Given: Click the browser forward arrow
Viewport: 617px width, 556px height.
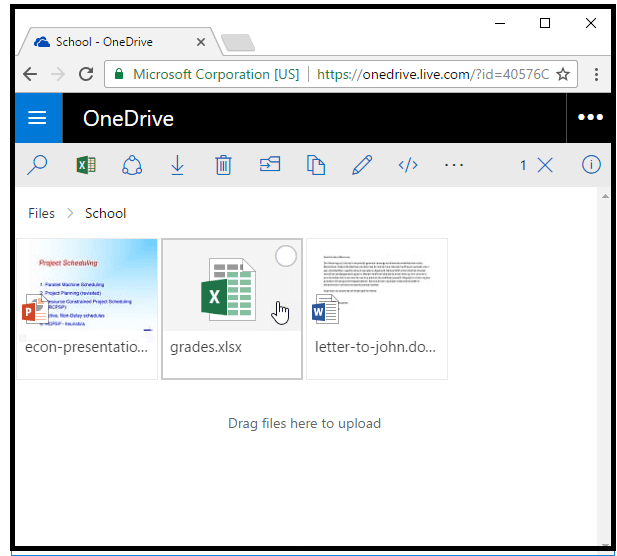Looking at the screenshot, I should 58,74.
